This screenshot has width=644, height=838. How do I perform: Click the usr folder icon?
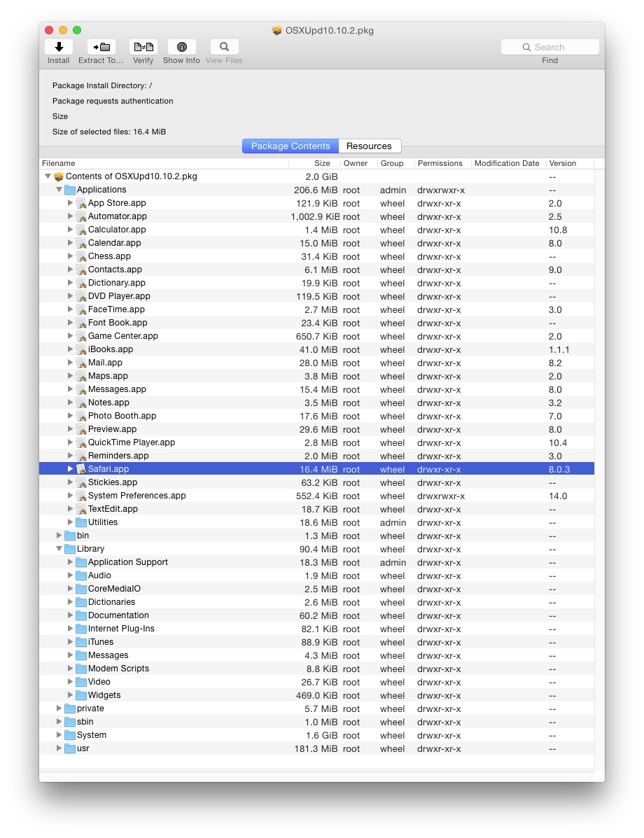(70, 748)
